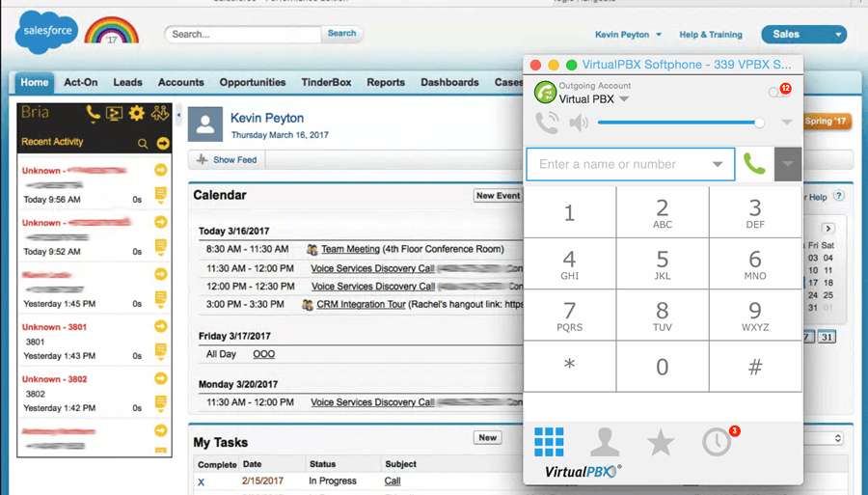
Task: Mute the softphone speaker icon
Action: point(579,123)
